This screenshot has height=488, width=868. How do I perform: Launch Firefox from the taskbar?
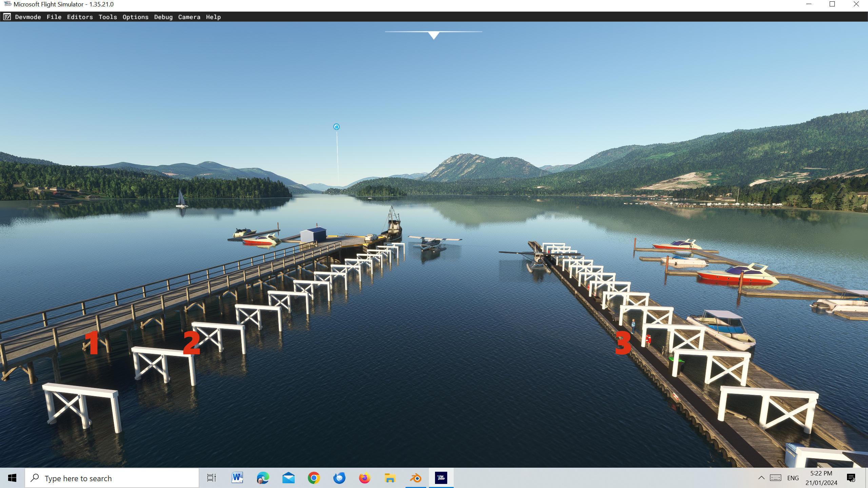[x=364, y=478]
